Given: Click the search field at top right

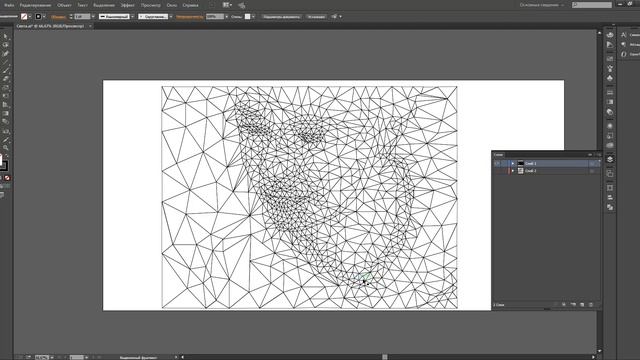Looking at the screenshot, I should pos(592,5).
